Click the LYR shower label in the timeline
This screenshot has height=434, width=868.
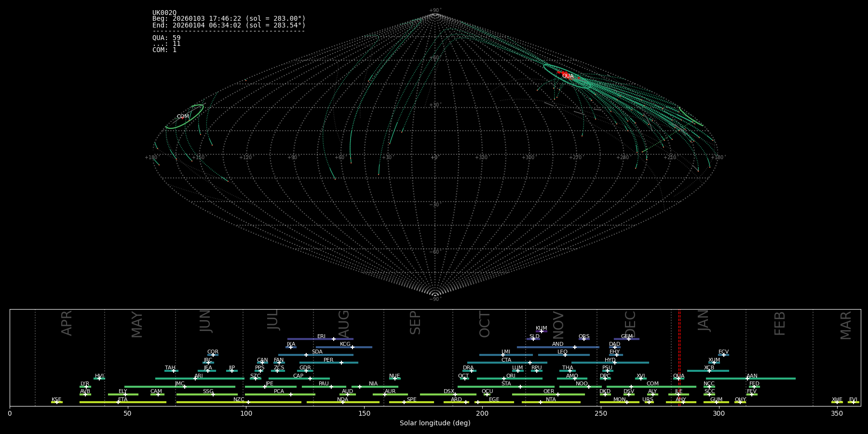point(85,384)
